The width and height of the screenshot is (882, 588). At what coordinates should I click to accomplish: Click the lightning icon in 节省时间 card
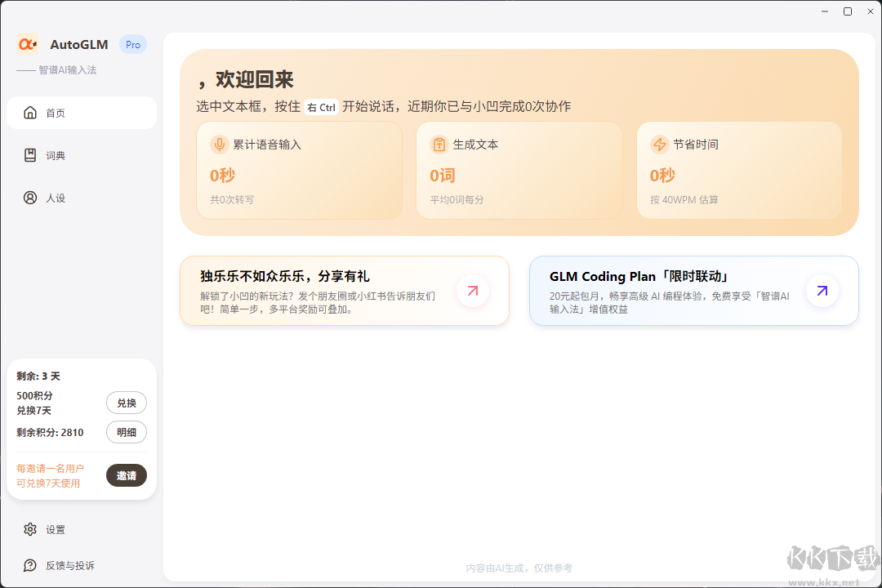(x=659, y=145)
